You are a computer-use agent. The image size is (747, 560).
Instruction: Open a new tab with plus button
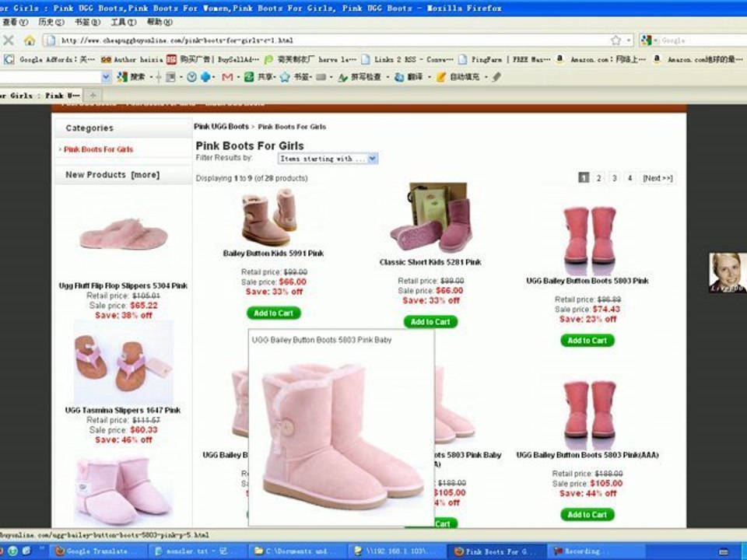[x=93, y=95]
